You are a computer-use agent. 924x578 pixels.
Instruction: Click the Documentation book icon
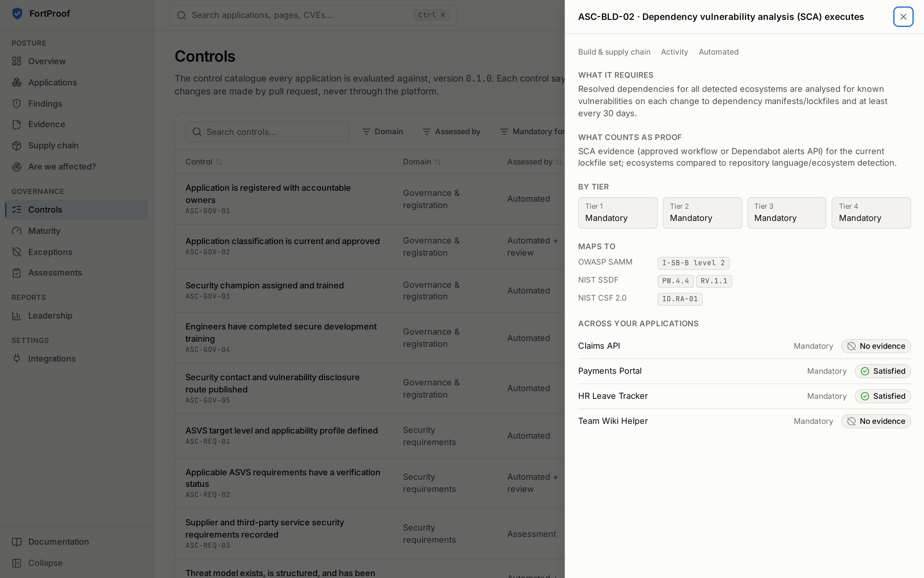(16, 542)
